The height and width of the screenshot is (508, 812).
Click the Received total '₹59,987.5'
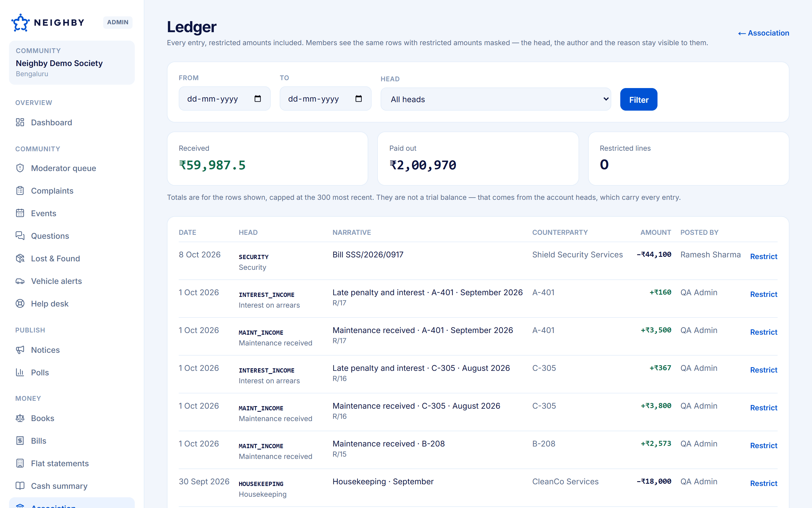pos(212,165)
